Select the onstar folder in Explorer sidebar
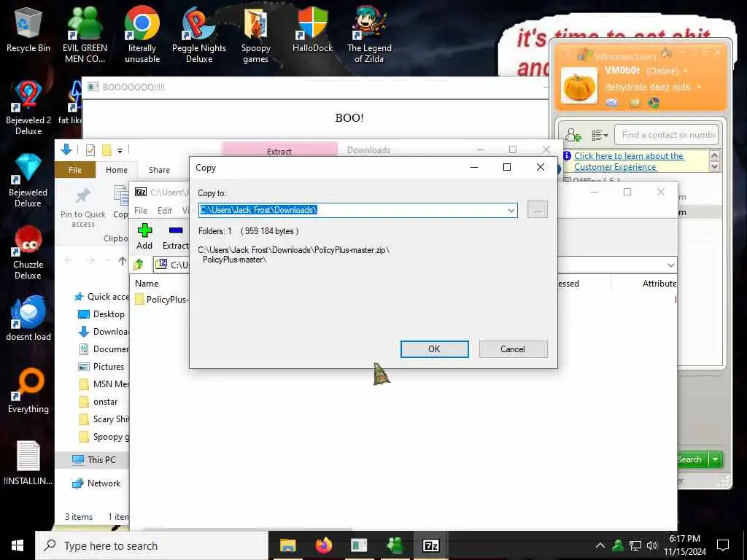The image size is (747, 560). [98, 402]
